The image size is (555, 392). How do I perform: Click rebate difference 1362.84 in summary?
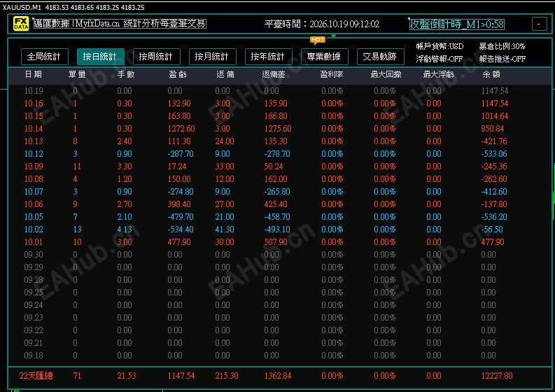(x=277, y=376)
